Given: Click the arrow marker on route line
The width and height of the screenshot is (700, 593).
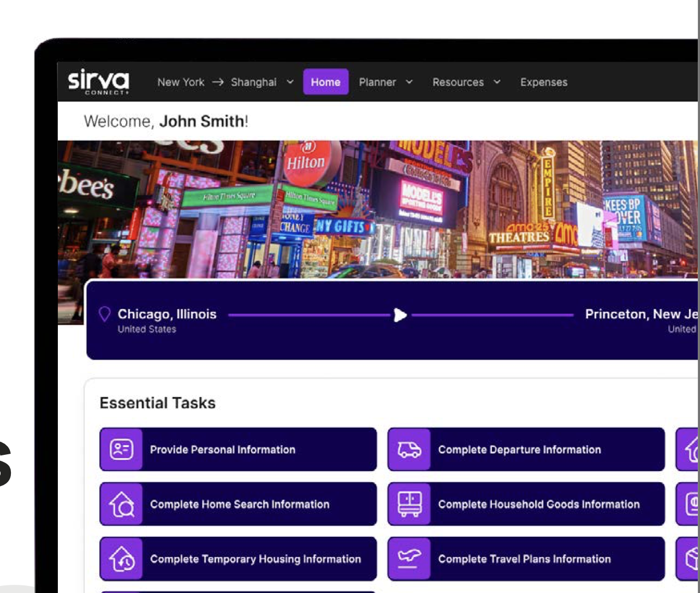Looking at the screenshot, I should click(x=400, y=315).
